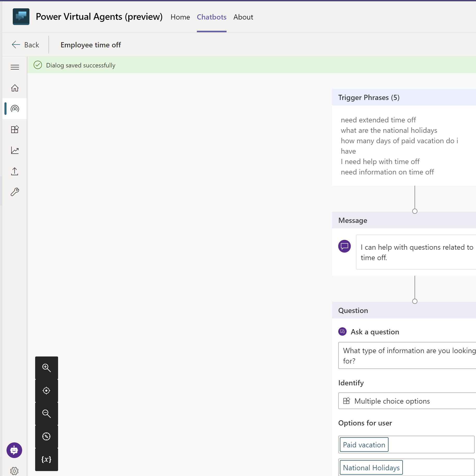
Task: Click the 'Employee time off' title
Action: (91, 45)
